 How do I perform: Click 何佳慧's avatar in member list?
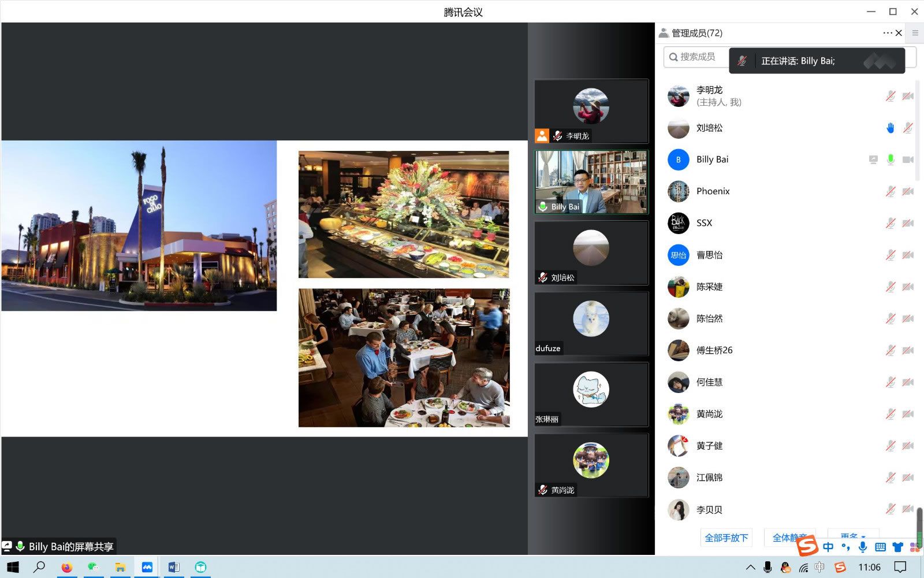(679, 382)
